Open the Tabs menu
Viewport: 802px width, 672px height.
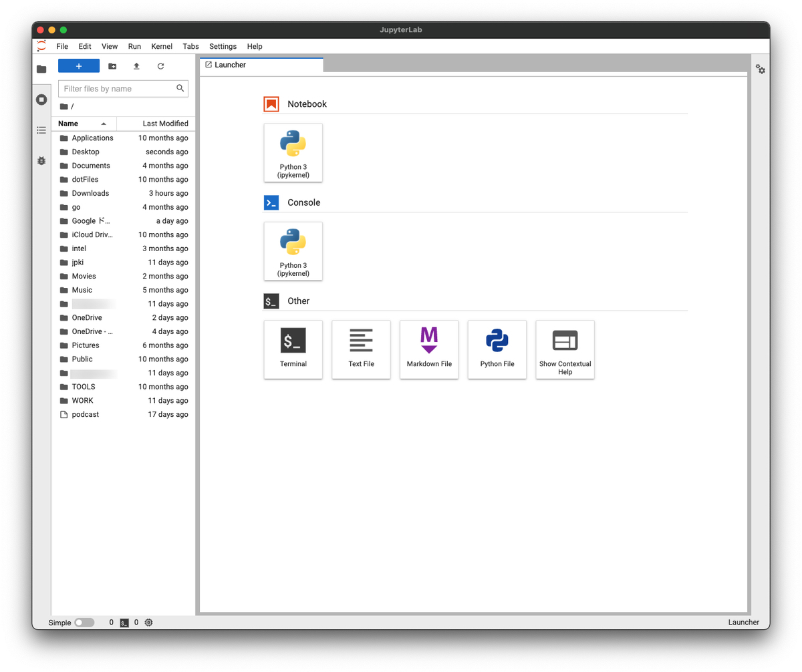190,47
